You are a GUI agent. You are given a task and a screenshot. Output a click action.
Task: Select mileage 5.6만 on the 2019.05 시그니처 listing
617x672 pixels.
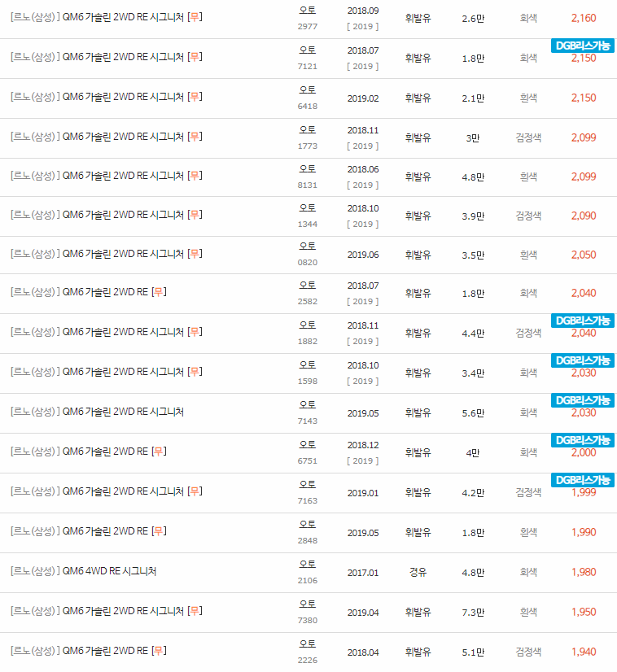click(475, 412)
